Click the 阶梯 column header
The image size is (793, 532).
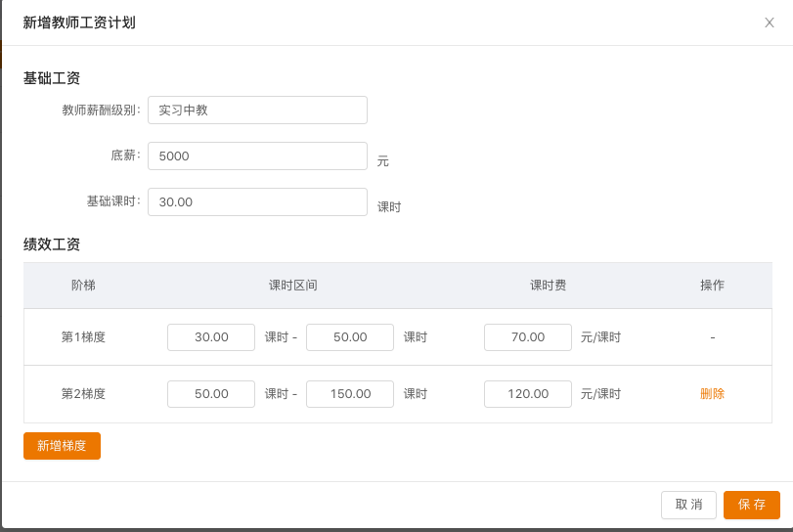click(x=83, y=286)
